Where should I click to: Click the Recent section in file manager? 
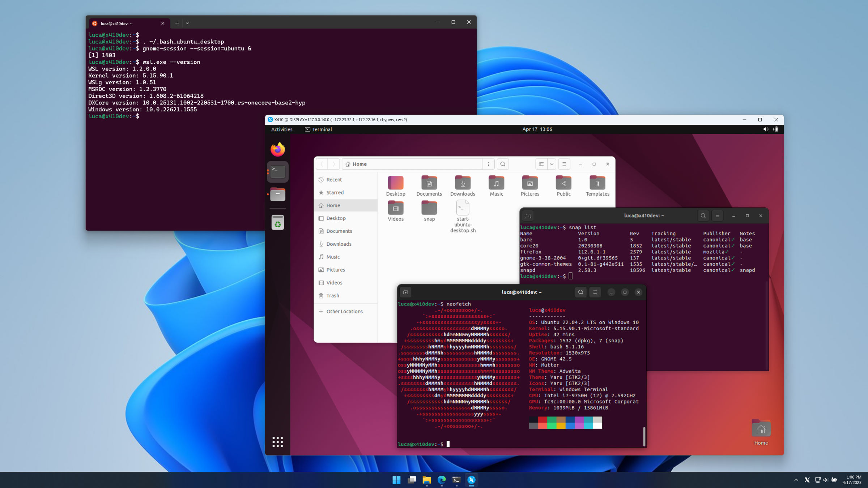(x=334, y=179)
